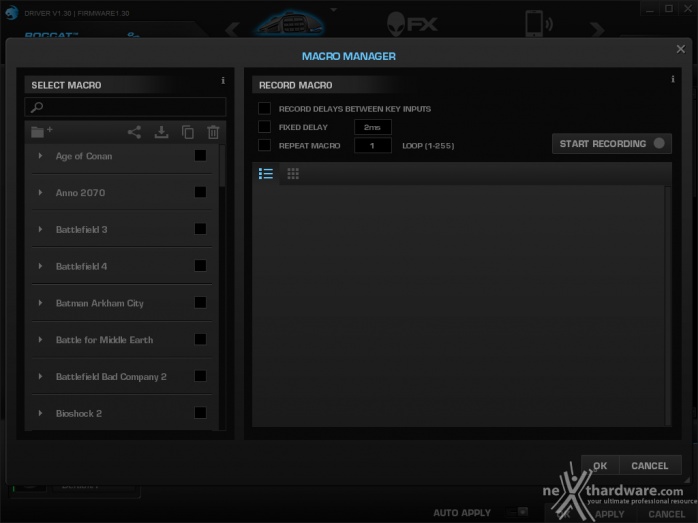Close the Macro Manager dialog
This screenshot has width=698, height=523.
click(681, 49)
